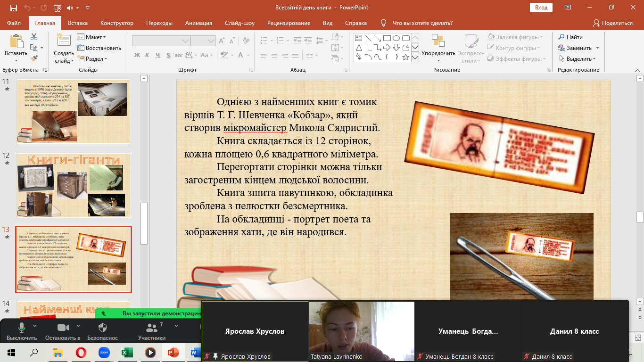
Task: Open the Файл menu tab
Action: (14, 23)
